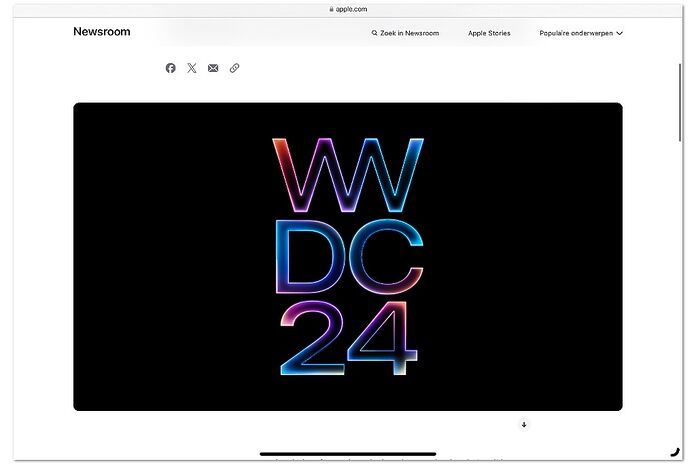This screenshot has width=696, height=464.
Task: Click the download image arrow icon
Action: (524, 424)
